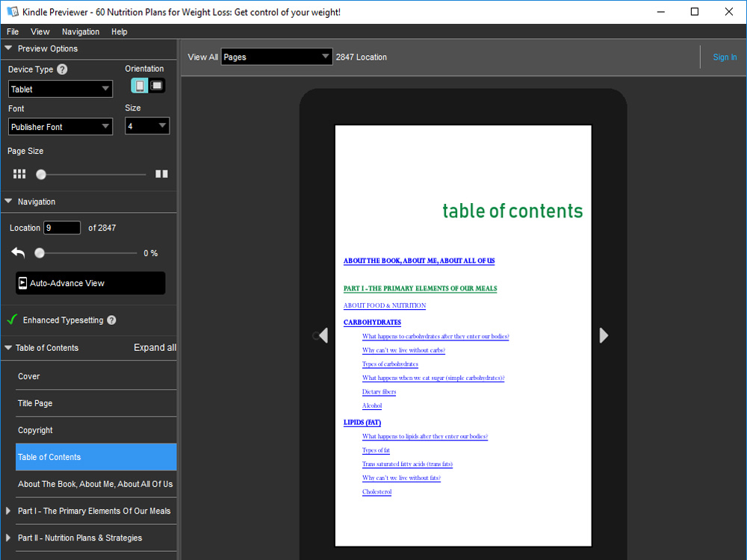Click the 'Types of carbohydrates' link
747x560 pixels.
(x=390, y=364)
